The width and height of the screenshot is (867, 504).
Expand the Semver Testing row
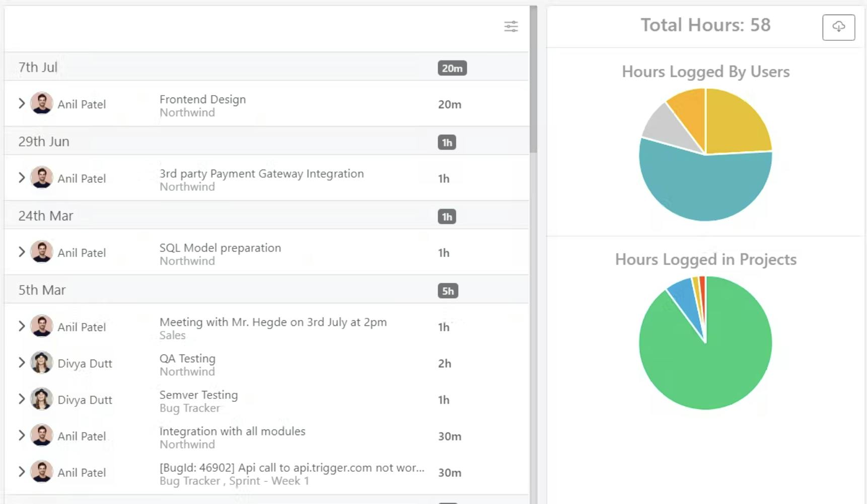pos(21,399)
